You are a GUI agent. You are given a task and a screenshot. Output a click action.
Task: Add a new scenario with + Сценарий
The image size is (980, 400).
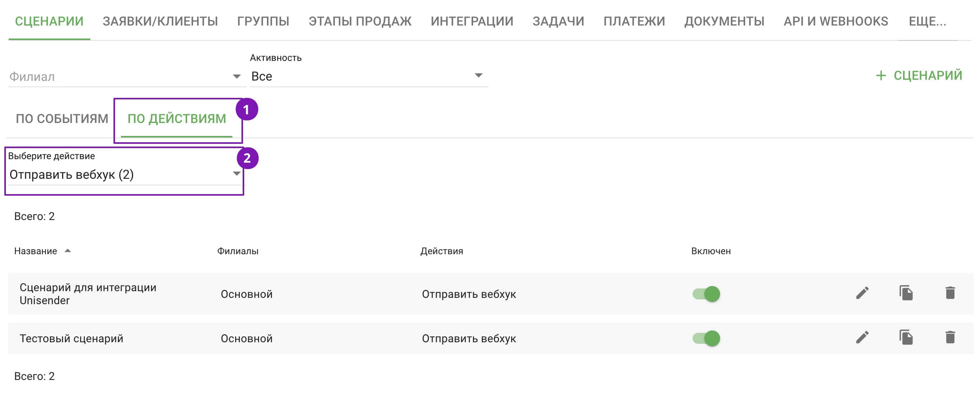point(919,75)
